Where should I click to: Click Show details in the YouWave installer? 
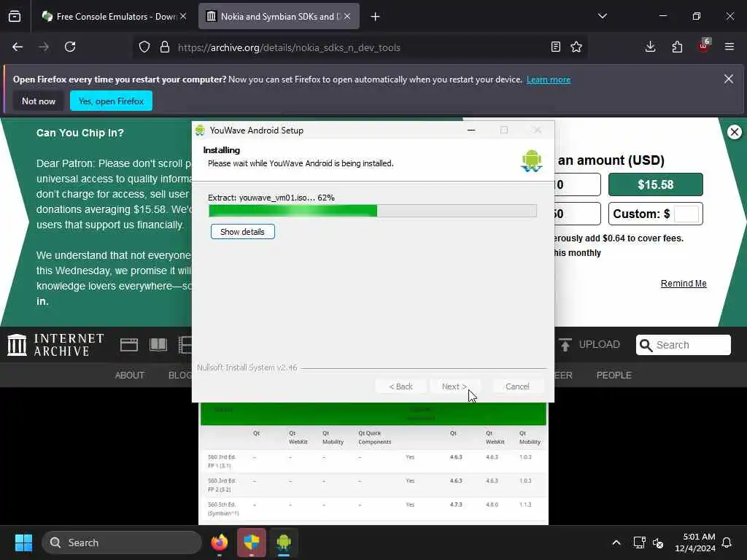click(242, 232)
